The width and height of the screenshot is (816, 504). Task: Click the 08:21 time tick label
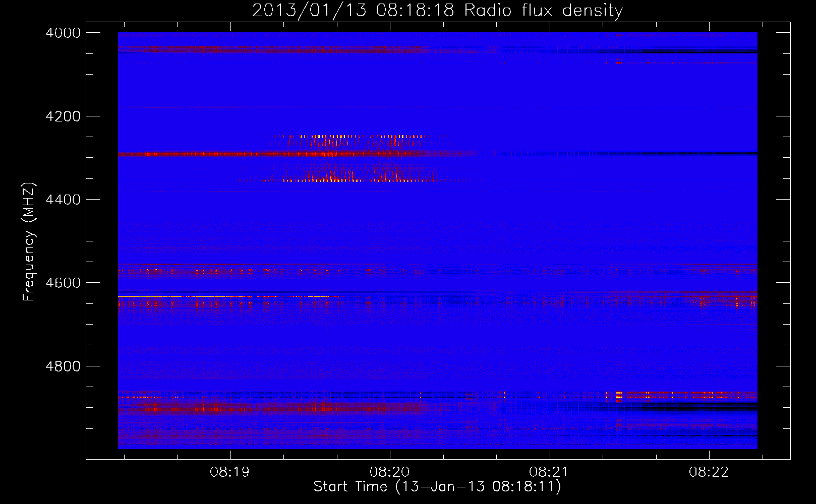(549, 472)
